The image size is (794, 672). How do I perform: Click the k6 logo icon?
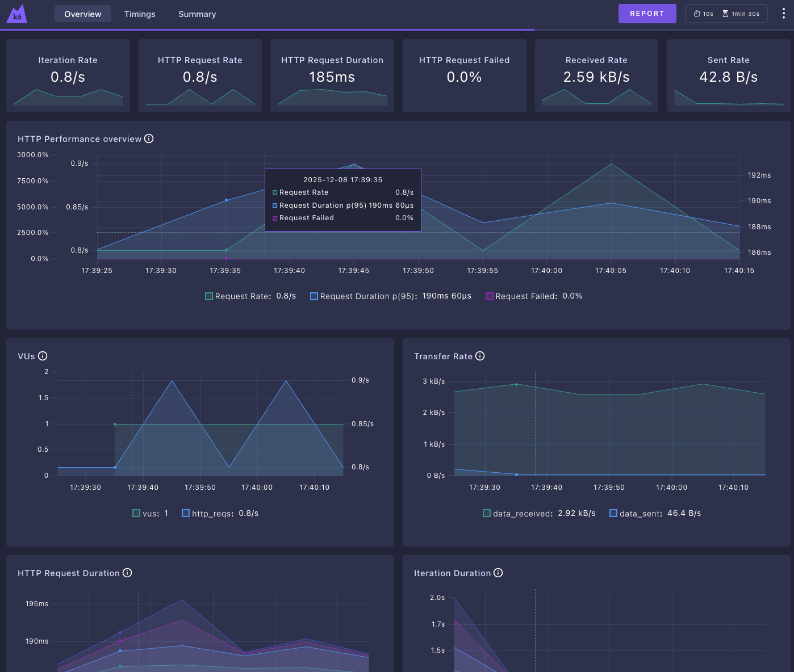[17, 14]
